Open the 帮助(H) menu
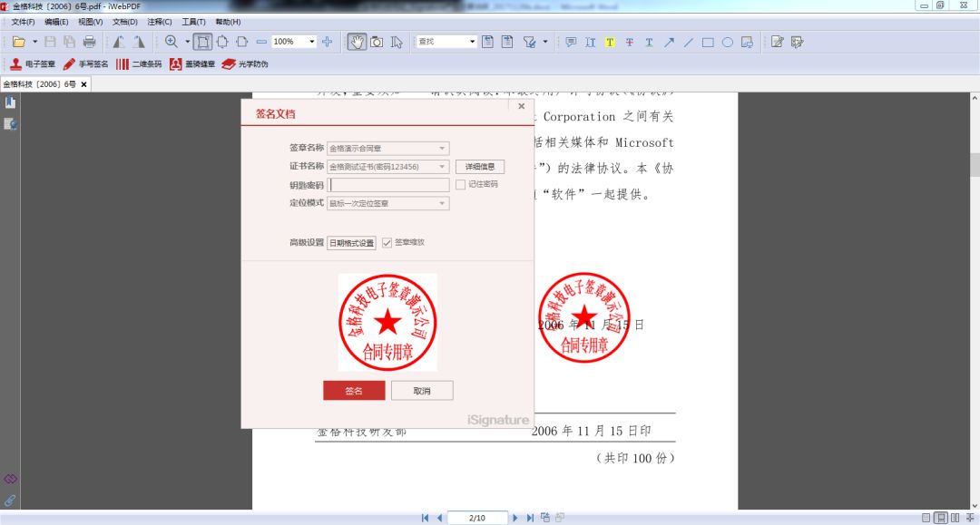Screen dimensions: 980x525 click(x=228, y=22)
